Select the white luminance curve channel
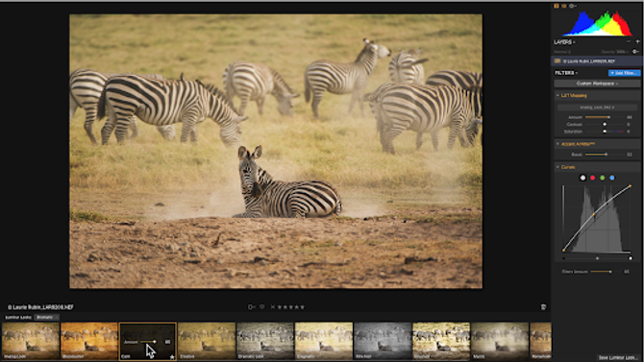This screenshot has width=644, height=362. click(x=582, y=178)
